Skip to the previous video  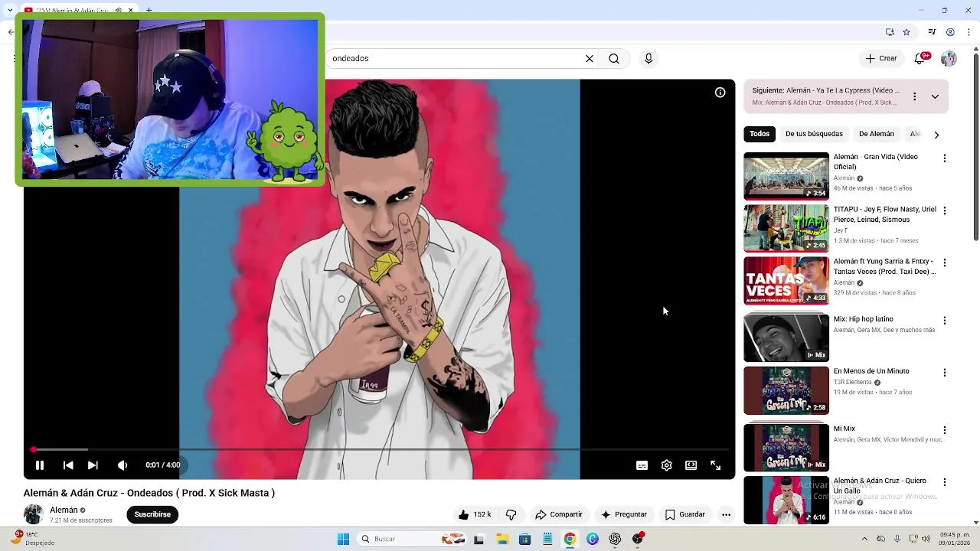(x=68, y=465)
